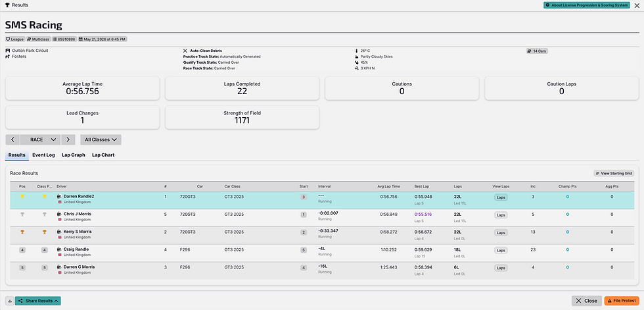Expand the All Classes filter dropdown
644x310 pixels.
click(101, 140)
